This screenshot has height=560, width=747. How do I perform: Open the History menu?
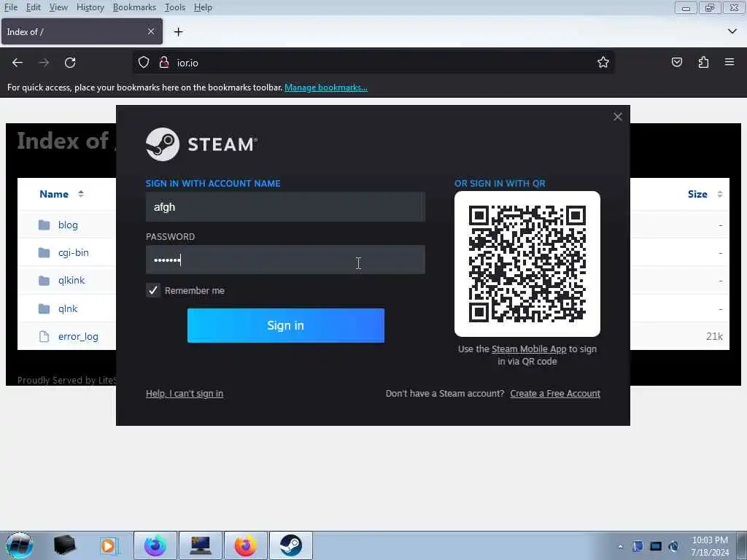coord(90,7)
